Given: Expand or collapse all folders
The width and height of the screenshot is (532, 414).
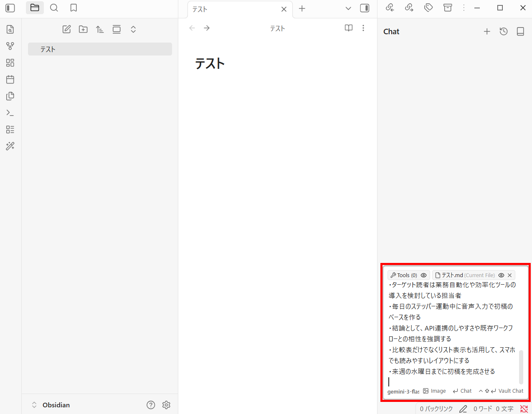Looking at the screenshot, I should click(133, 29).
